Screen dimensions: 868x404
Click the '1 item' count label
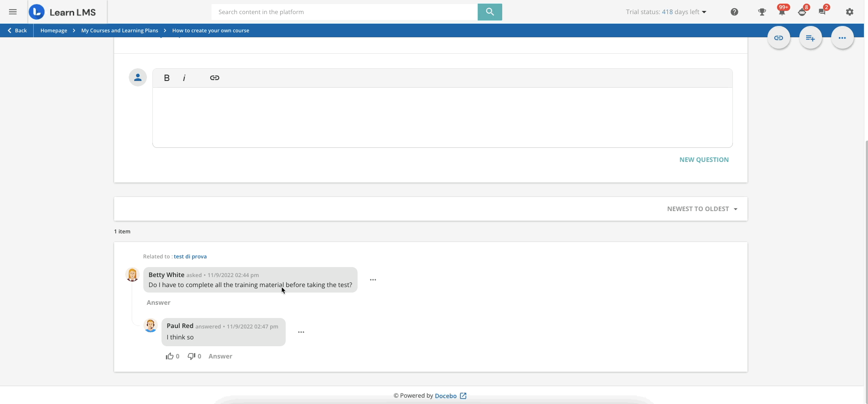click(x=122, y=232)
